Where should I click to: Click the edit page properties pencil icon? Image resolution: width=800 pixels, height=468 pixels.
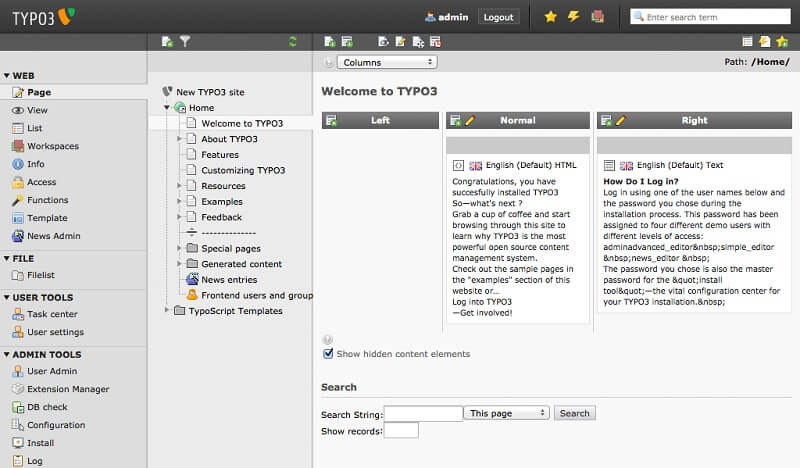[x=401, y=42]
